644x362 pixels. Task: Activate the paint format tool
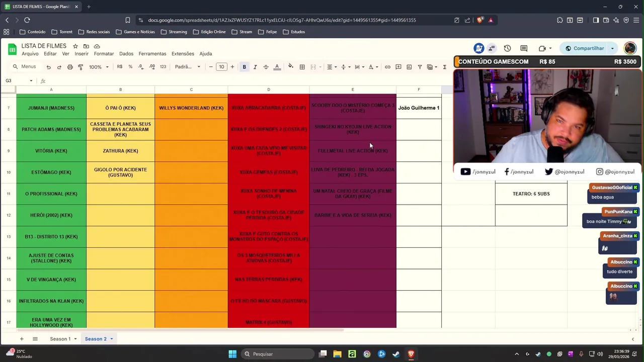coord(80,67)
